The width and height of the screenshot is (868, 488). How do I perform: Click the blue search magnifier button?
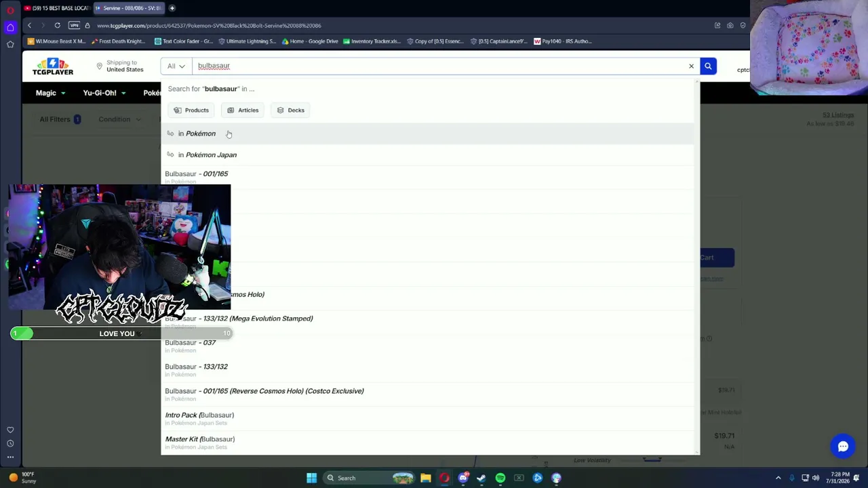708,66
